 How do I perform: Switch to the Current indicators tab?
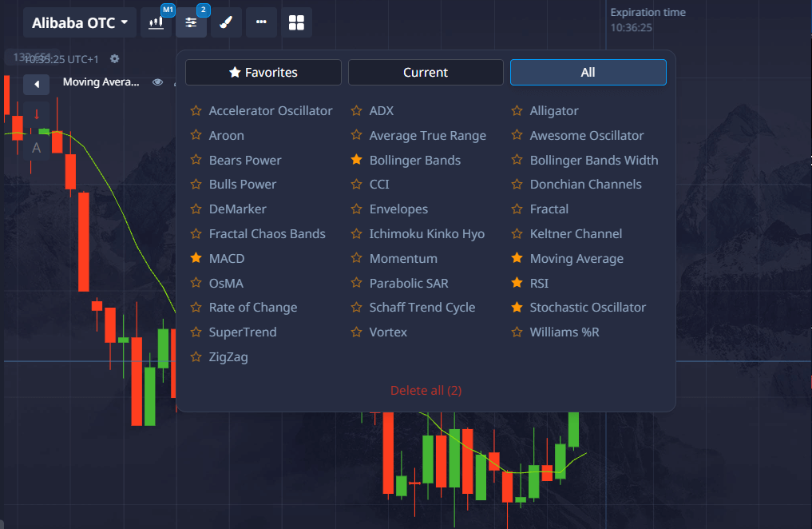[426, 73]
